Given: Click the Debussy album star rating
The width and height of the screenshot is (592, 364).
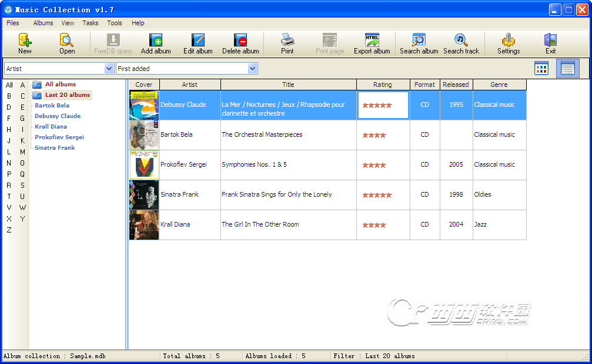Looking at the screenshot, I should [377, 105].
